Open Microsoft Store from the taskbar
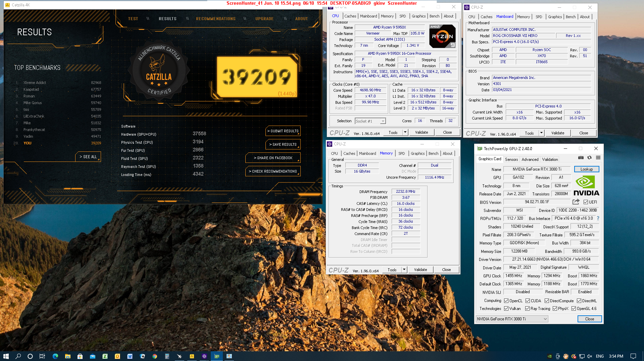This screenshot has height=361, width=644. tap(80, 356)
